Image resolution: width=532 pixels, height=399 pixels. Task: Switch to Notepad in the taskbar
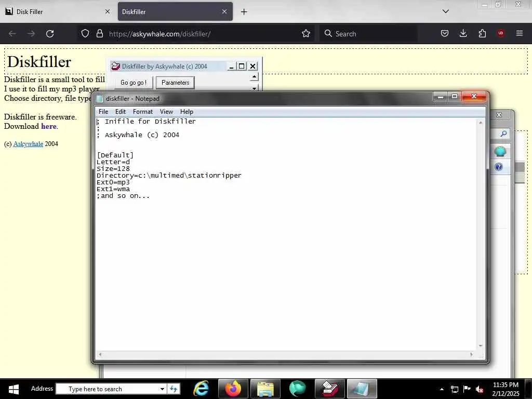(x=362, y=389)
